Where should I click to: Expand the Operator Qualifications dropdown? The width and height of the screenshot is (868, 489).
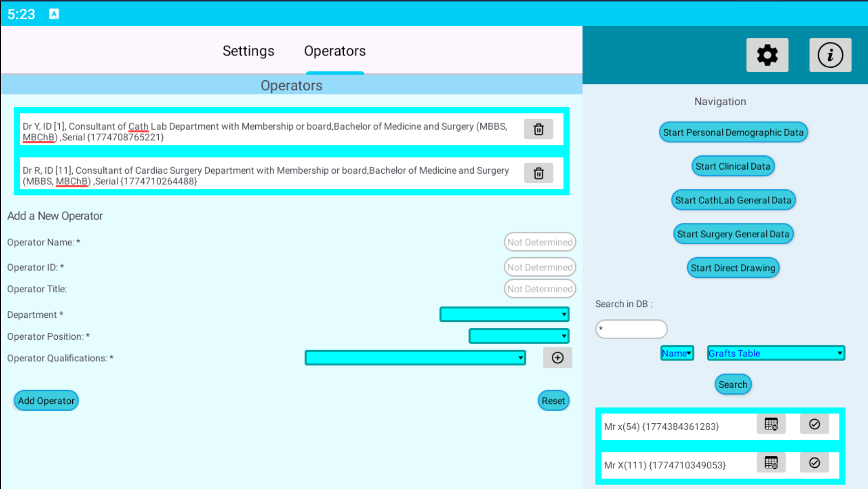(x=415, y=358)
